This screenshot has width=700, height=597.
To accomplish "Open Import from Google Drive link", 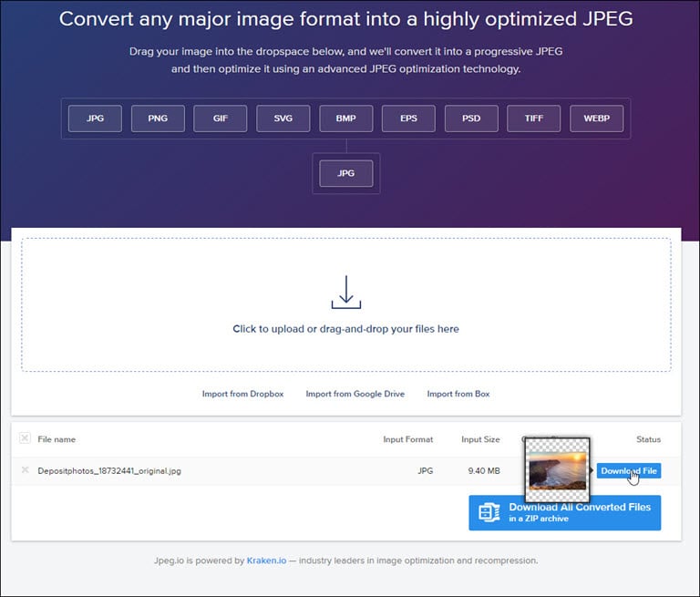I will coord(355,394).
